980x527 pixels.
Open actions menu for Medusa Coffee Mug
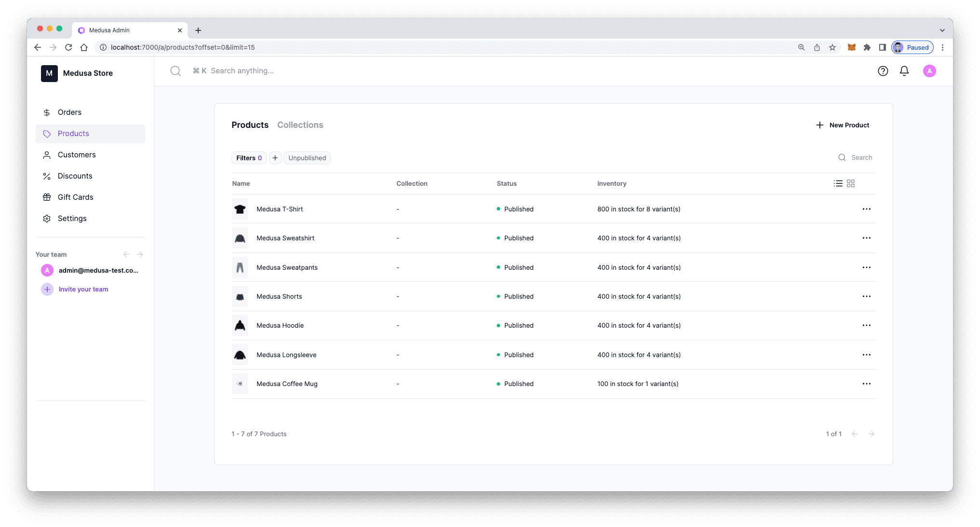point(866,384)
